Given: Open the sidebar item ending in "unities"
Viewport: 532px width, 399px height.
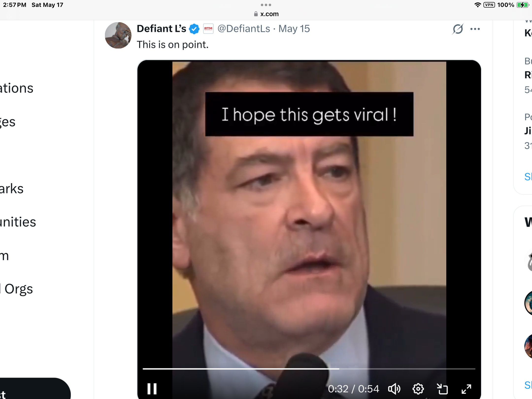Looking at the screenshot, I should pos(18,222).
